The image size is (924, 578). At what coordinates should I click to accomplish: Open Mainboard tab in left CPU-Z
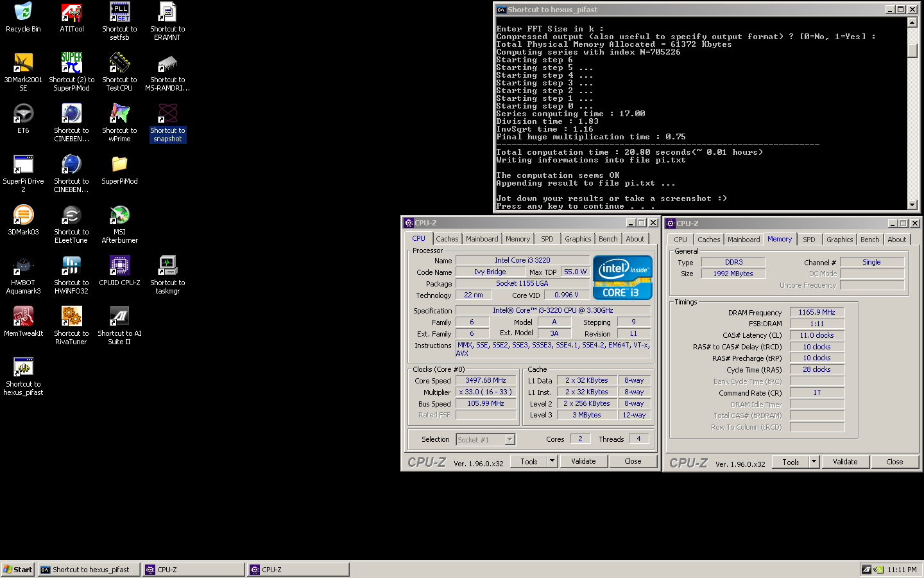pos(482,239)
